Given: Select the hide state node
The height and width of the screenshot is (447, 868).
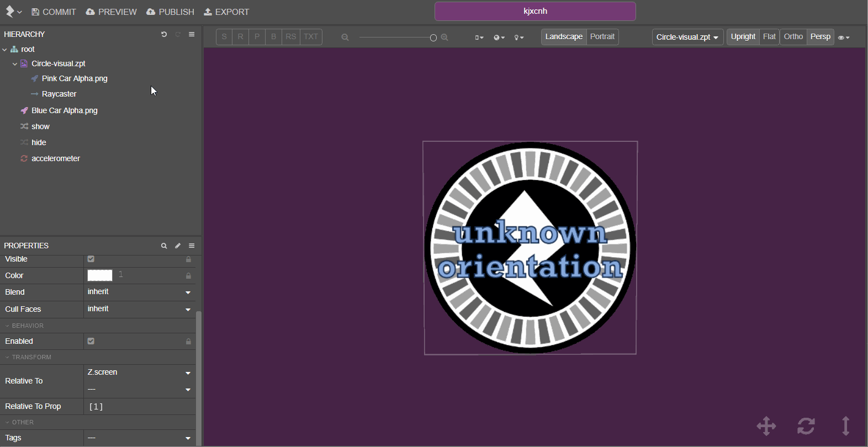Looking at the screenshot, I should click(x=39, y=142).
